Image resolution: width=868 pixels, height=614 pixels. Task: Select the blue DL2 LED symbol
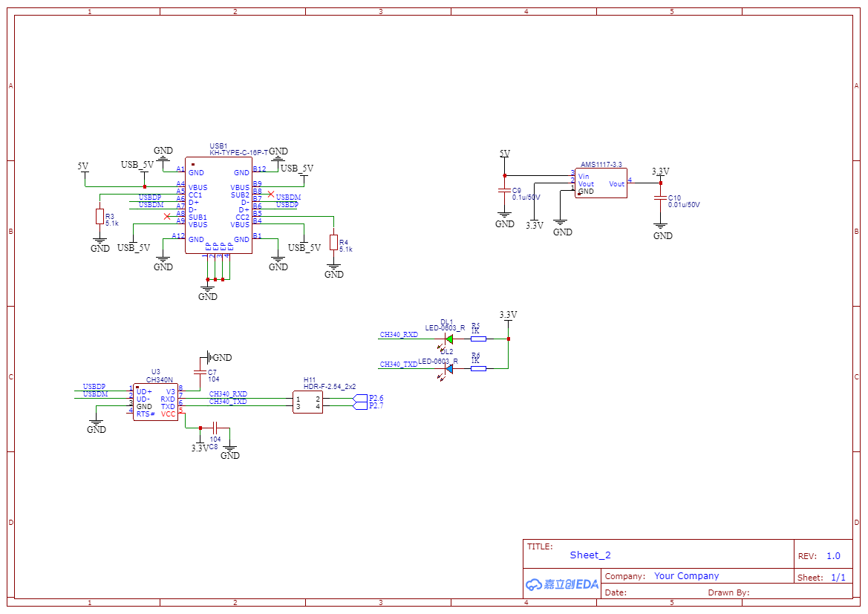[x=449, y=368]
